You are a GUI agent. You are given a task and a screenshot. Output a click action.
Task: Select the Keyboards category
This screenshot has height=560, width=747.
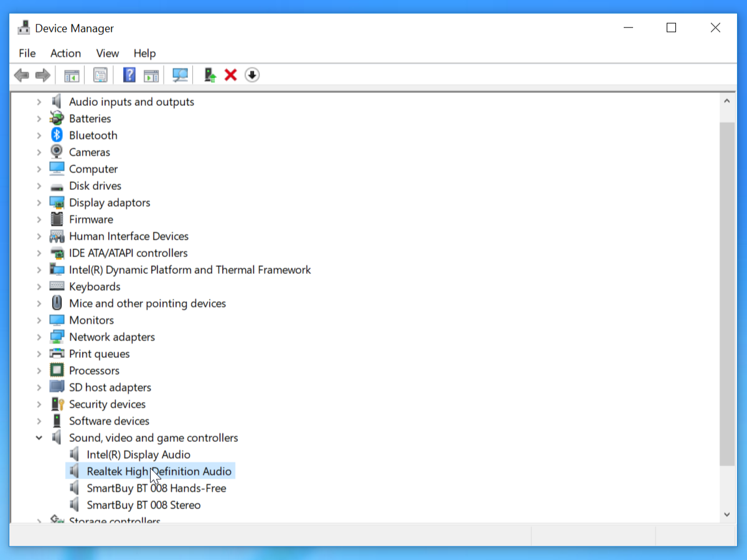95,287
